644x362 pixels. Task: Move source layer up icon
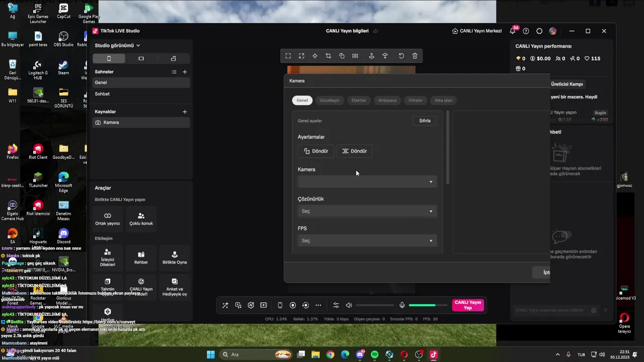click(x=372, y=56)
